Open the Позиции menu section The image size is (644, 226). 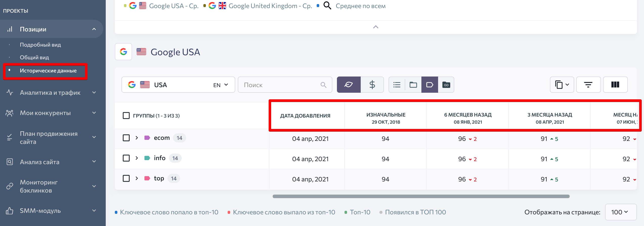point(52,29)
